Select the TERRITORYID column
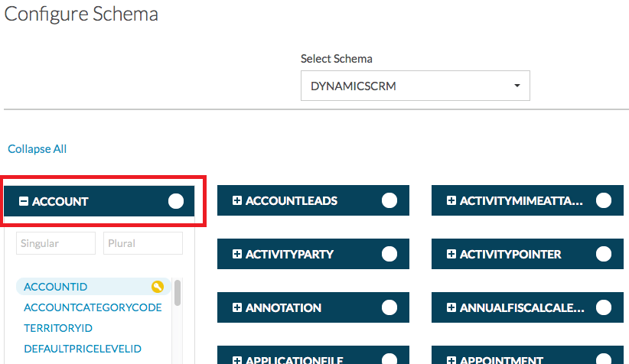Viewport: 629px width, 364px height. 58,328
